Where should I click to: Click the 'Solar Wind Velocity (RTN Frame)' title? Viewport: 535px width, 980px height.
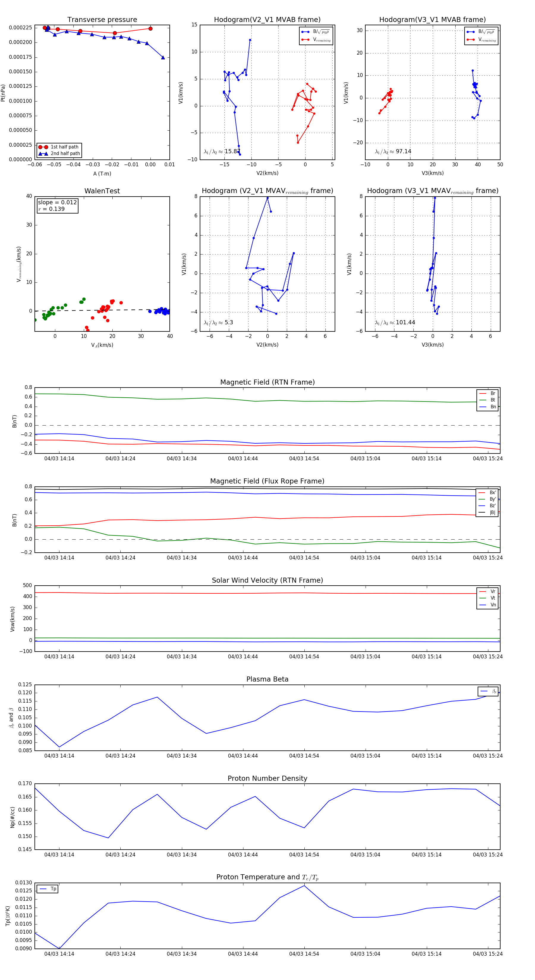point(267,580)
